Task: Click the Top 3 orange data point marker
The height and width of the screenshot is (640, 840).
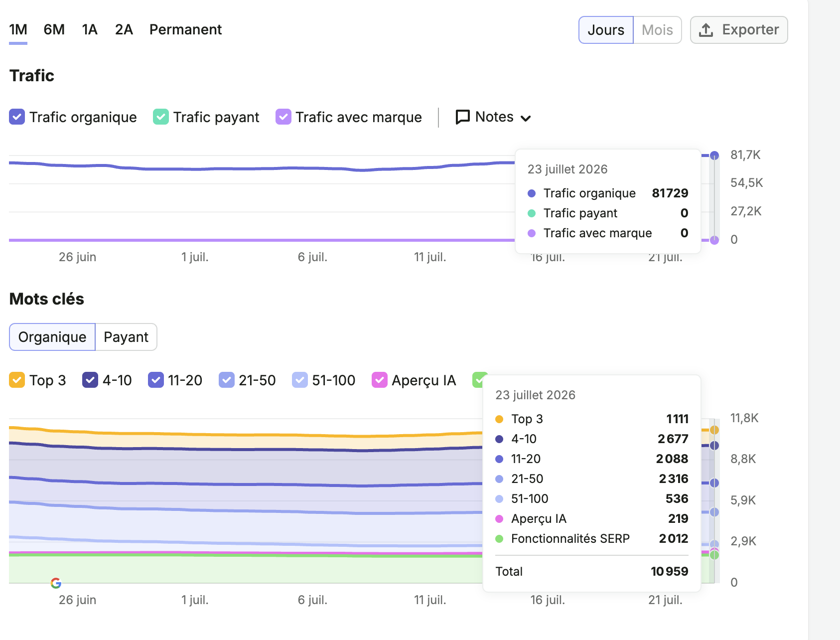Action: pyautogui.click(x=714, y=430)
